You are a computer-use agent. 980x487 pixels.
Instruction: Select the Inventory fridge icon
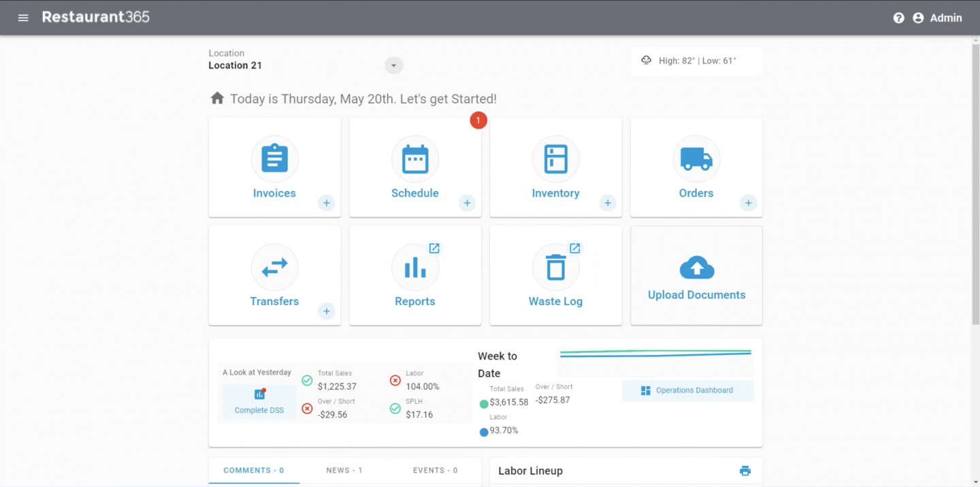[555, 159]
